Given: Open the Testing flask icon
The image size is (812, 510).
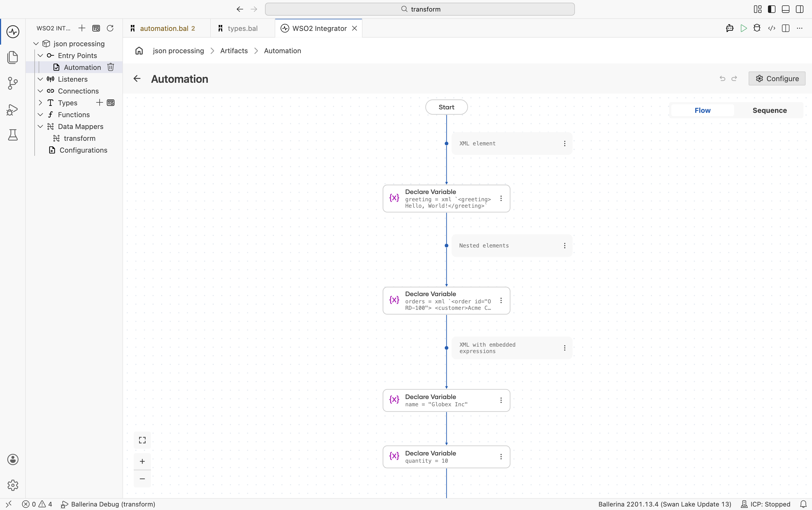Looking at the screenshot, I should (x=13, y=135).
